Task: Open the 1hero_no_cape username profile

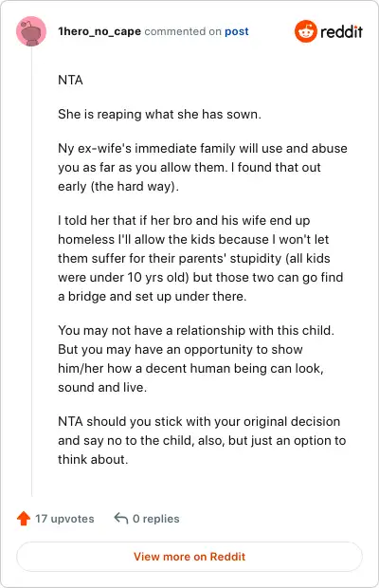Action: click(x=99, y=31)
